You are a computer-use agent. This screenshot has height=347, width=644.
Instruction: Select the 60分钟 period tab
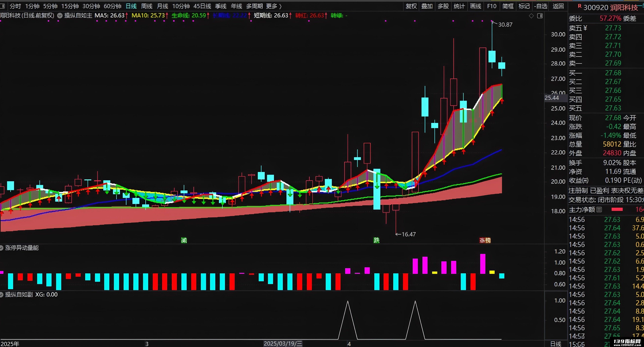coord(113,6)
